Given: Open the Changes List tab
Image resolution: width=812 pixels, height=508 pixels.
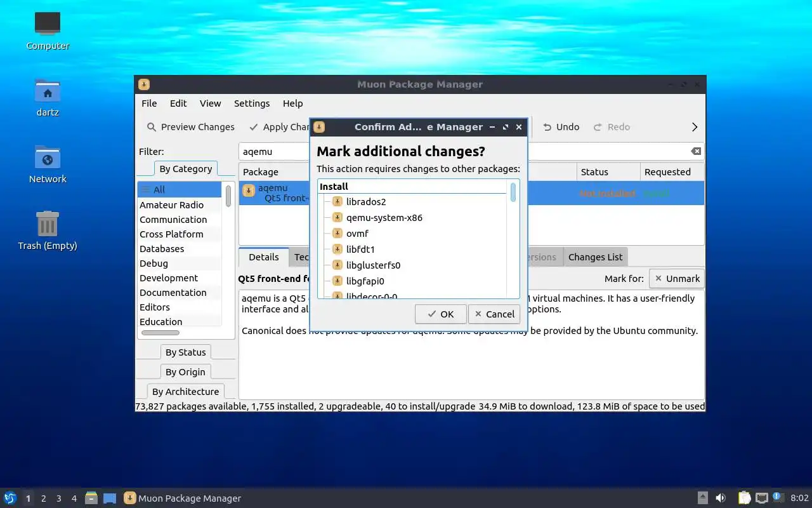Looking at the screenshot, I should [x=595, y=257].
